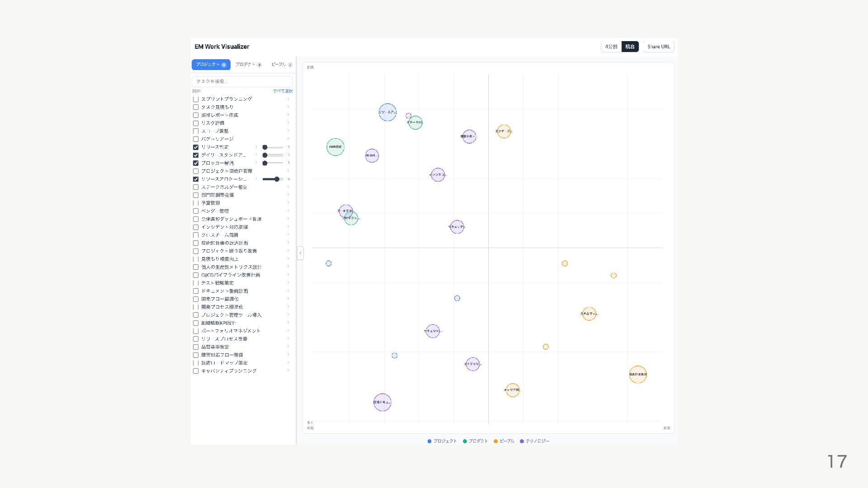
Task: Click the purple SLO/S... bubble
Action: (372, 155)
